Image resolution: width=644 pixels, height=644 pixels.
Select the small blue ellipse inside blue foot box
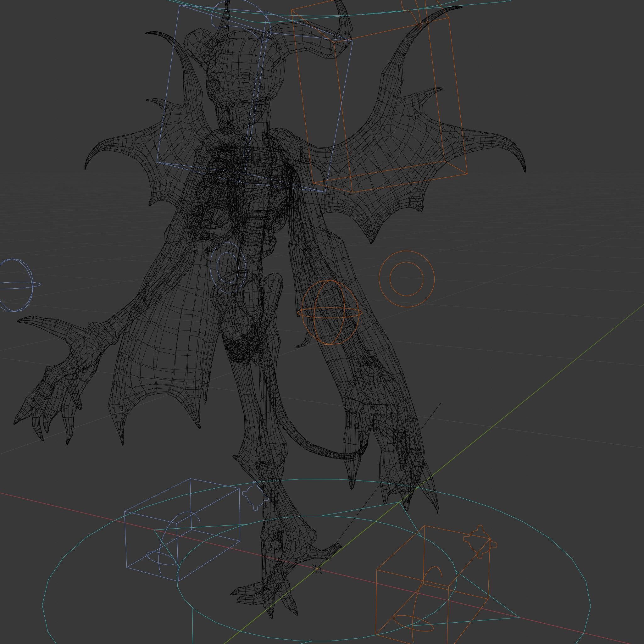(x=161, y=558)
